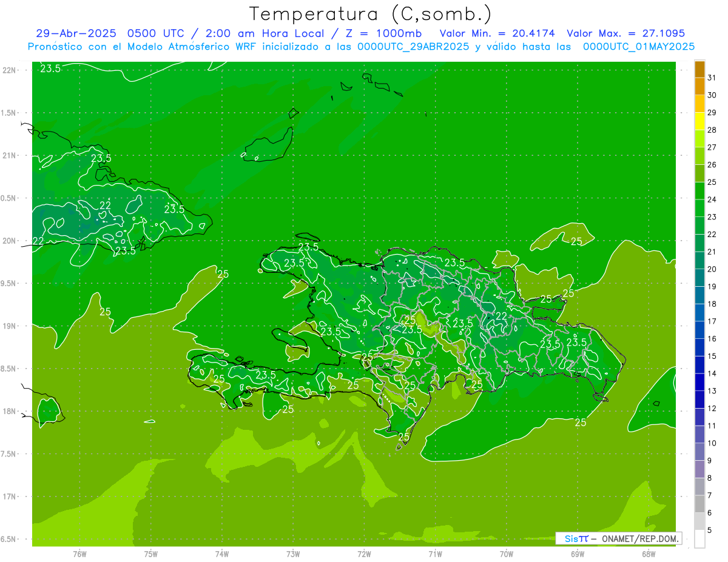Click the blue legend band between 15 and 16

click(699, 348)
